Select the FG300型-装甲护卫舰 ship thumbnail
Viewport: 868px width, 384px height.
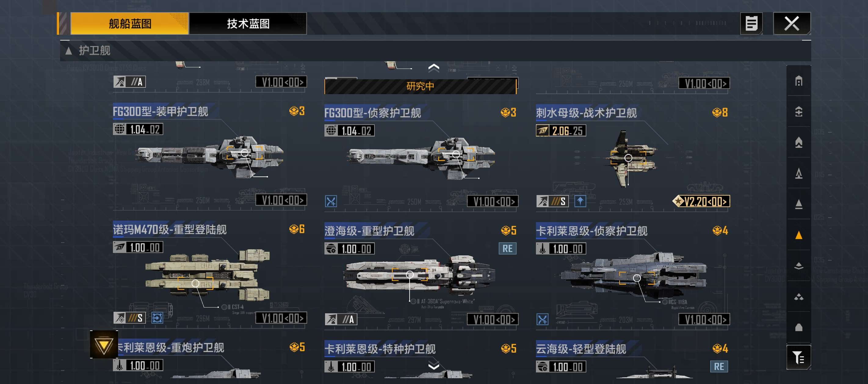point(209,156)
